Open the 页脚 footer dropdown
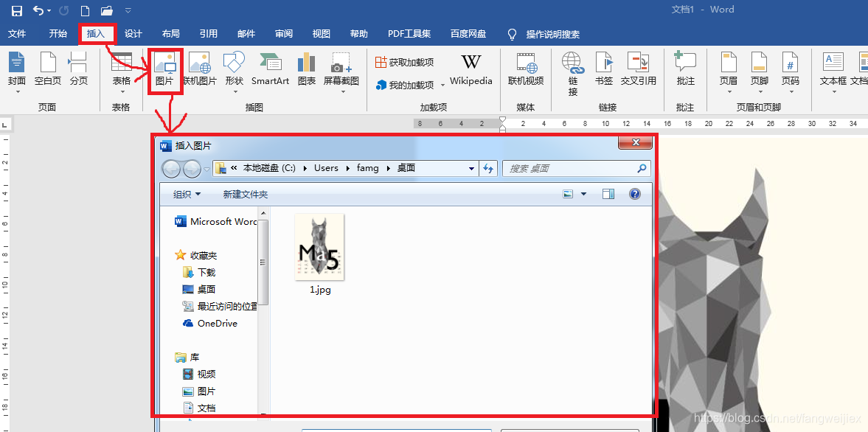This screenshot has width=868, height=432. [760, 72]
